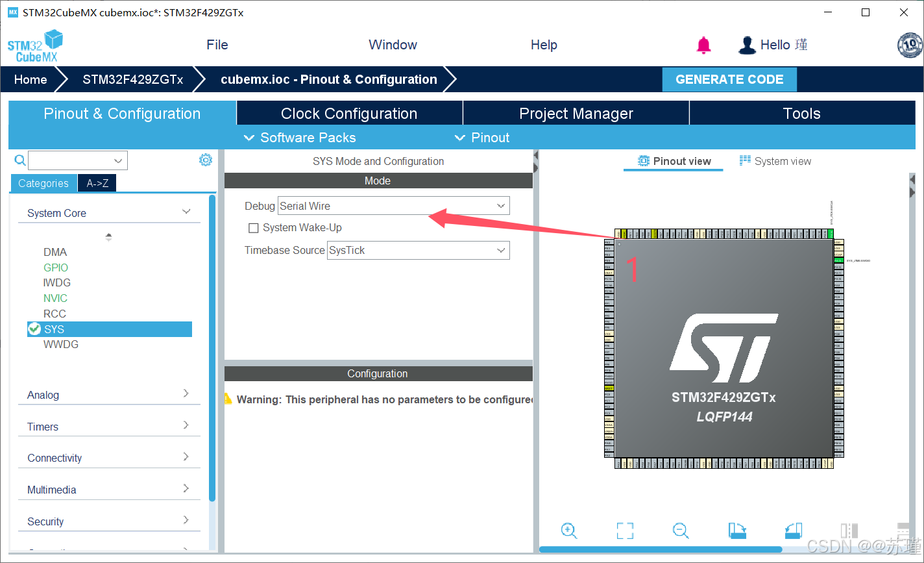The image size is (924, 563).
Task: Click the STM32F429ZGTx breadcrumb
Action: 133,79
